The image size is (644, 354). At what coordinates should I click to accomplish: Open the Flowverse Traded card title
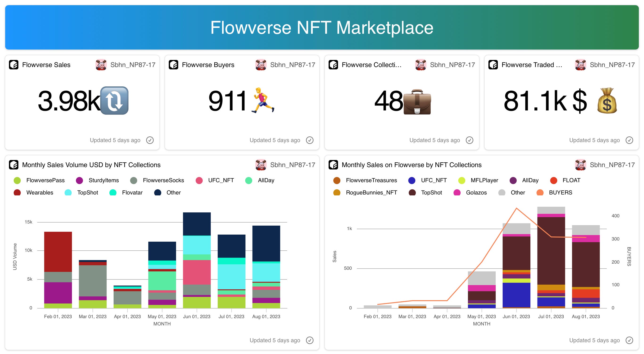532,65
